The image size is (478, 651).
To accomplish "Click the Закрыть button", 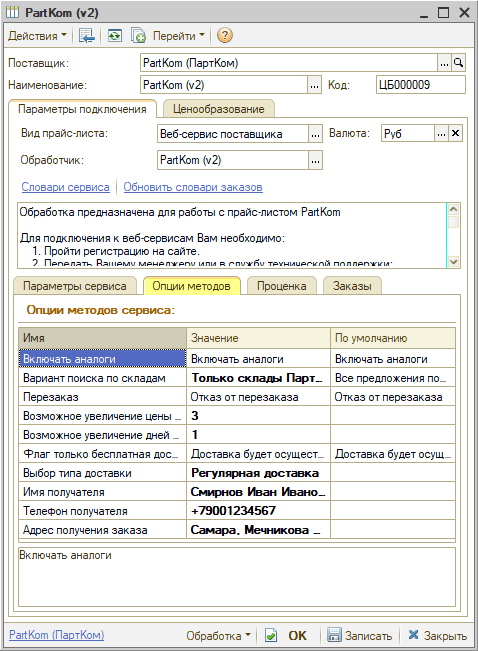I will coord(437,636).
